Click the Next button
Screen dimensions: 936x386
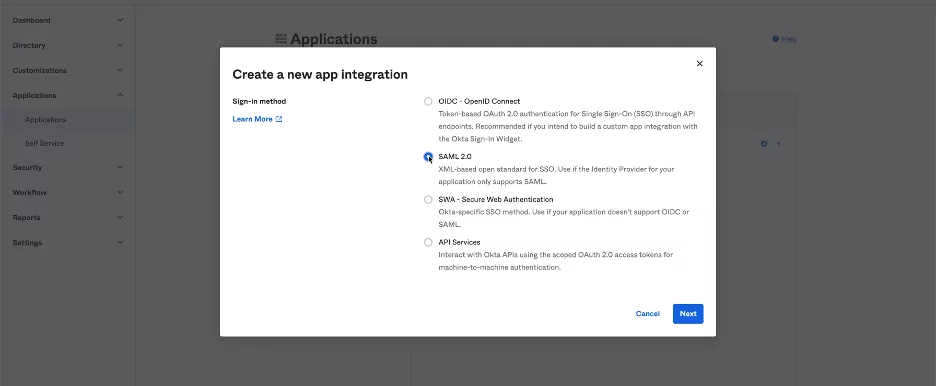[688, 314]
